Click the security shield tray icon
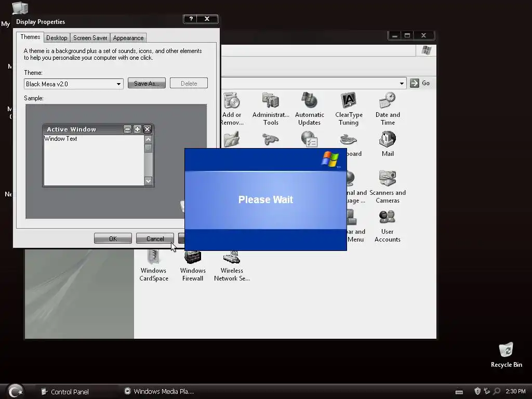This screenshot has height=399, width=532. (477, 391)
